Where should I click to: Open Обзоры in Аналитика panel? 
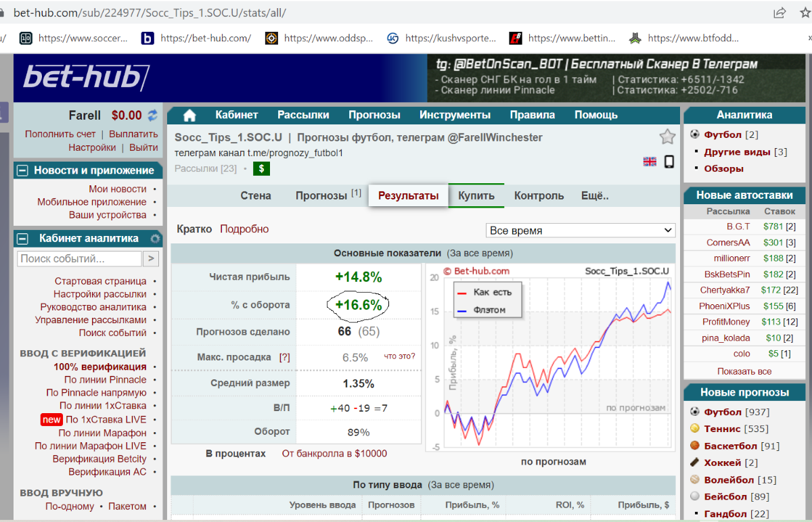pyautogui.click(x=723, y=168)
